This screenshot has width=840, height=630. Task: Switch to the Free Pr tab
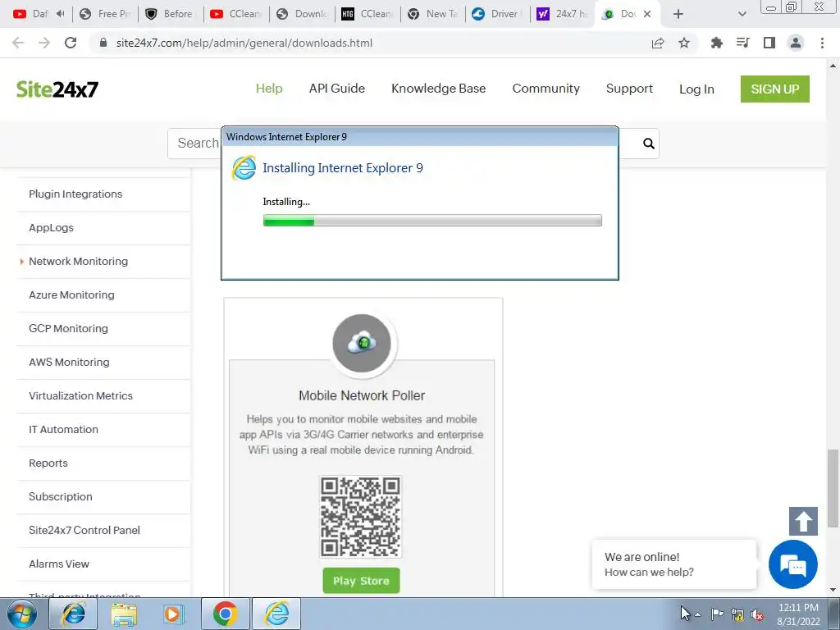click(105, 14)
